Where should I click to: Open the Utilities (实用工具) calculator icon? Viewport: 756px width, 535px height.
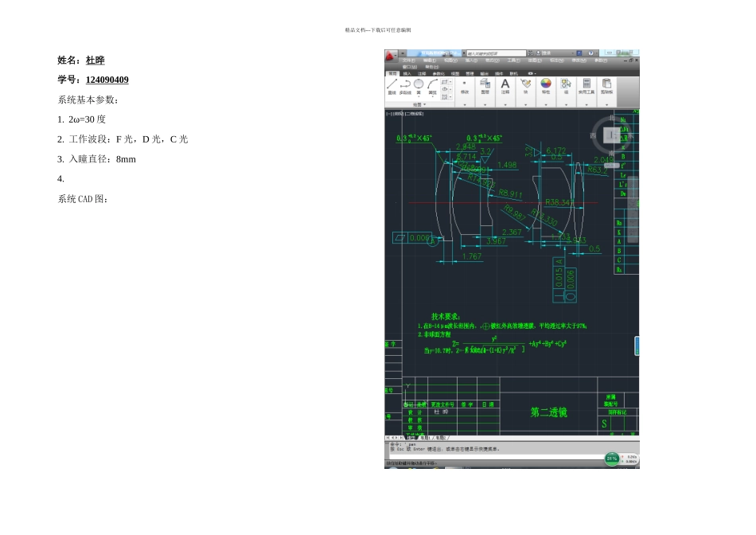point(586,84)
